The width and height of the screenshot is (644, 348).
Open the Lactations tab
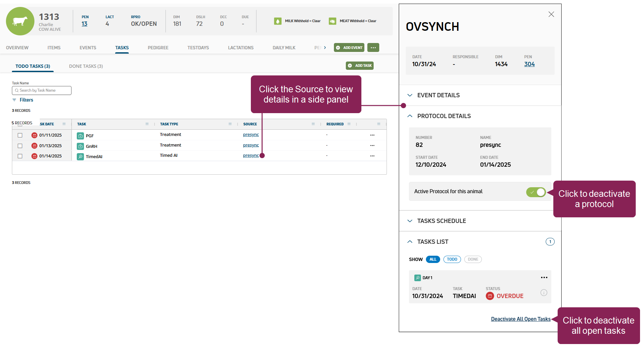coord(241,48)
